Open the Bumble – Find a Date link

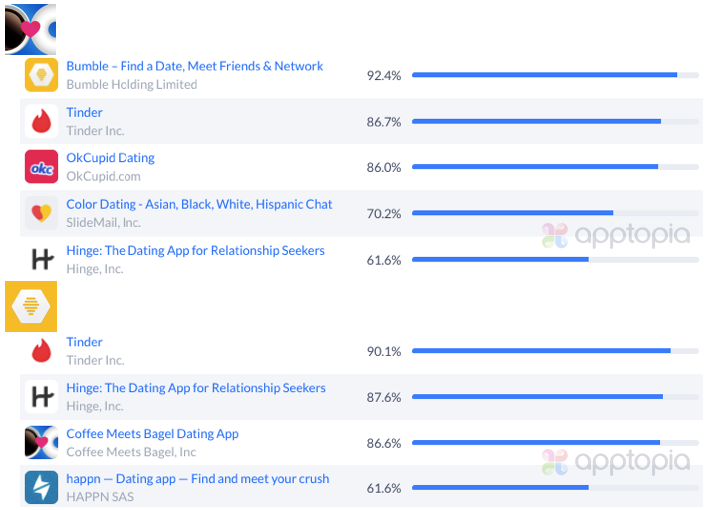click(x=194, y=66)
